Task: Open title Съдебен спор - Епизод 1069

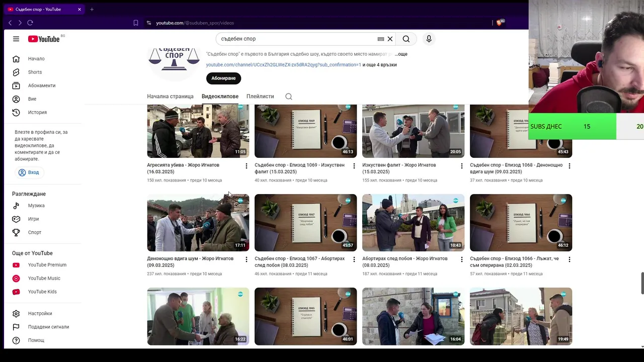Action: (x=299, y=168)
